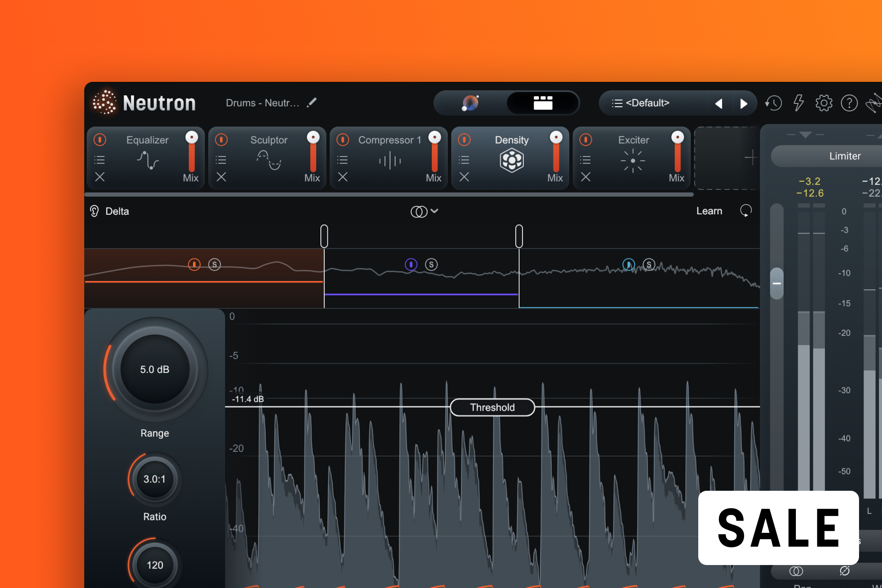Screen dimensions: 882x588
Task: Open the <Default> preset browser
Action: click(x=641, y=103)
